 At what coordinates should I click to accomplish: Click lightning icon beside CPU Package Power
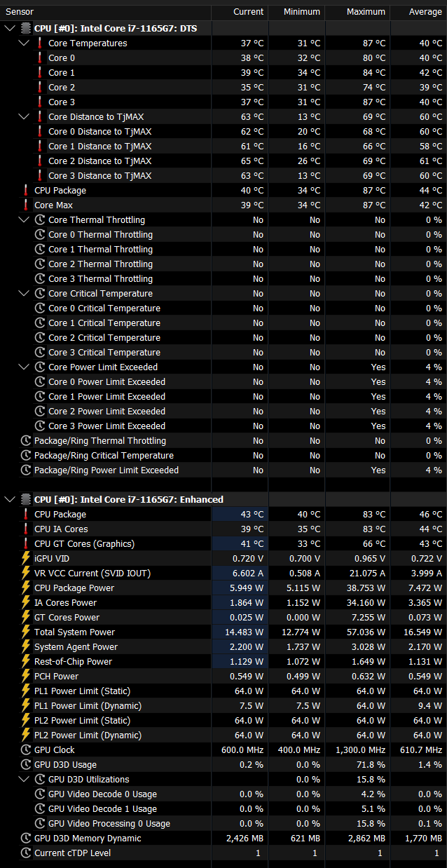(x=26, y=588)
